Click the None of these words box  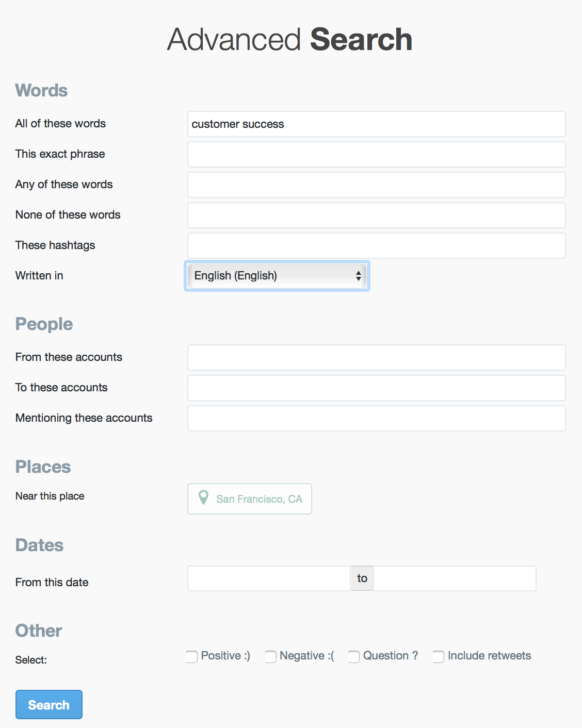coord(377,215)
